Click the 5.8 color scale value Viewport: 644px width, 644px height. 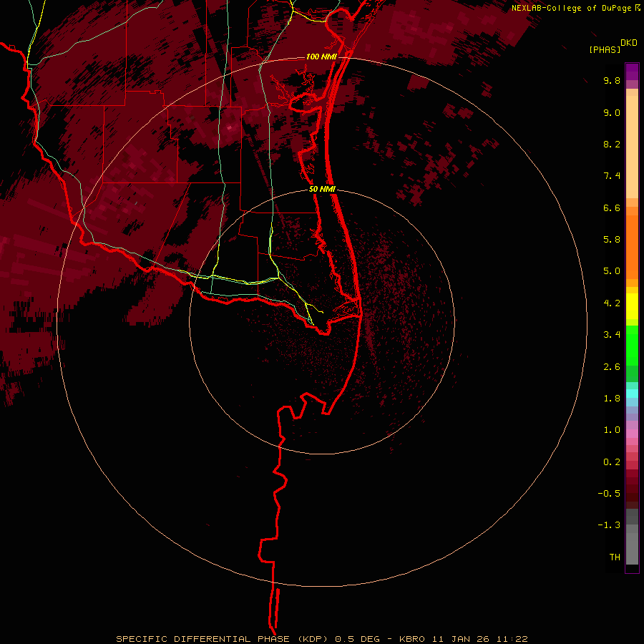point(612,240)
